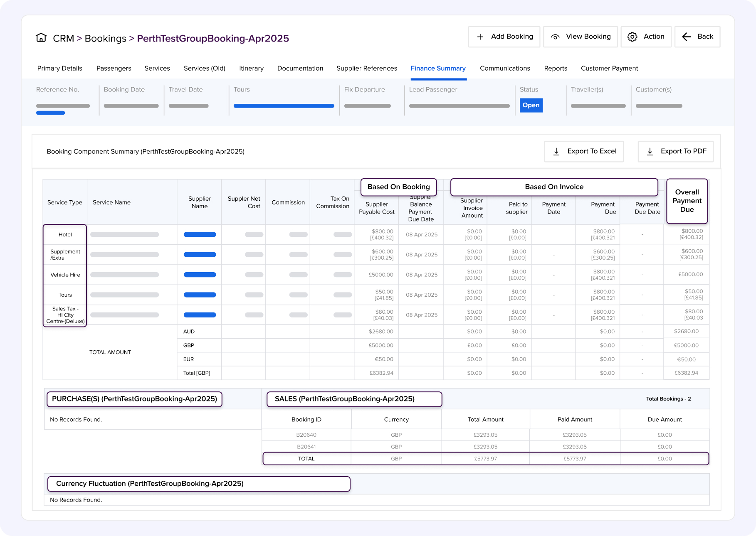Viewport: 756px width, 536px height.
Task: Click the AUD currency total row label
Action: click(x=189, y=332)
